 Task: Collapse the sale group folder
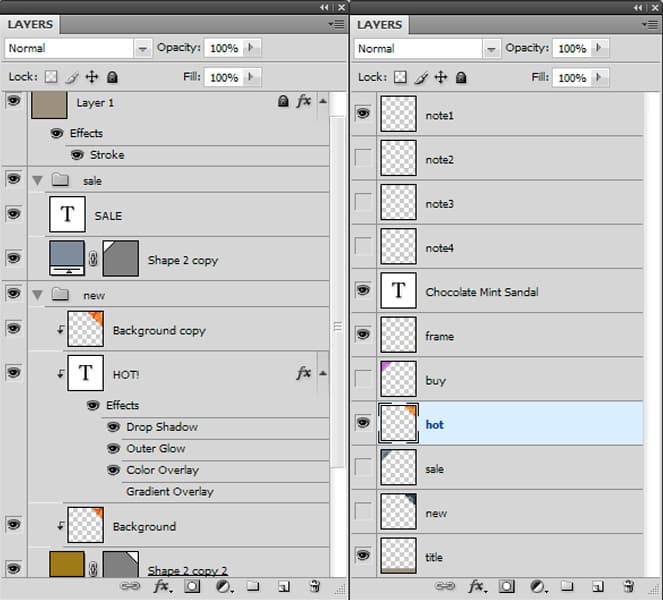pos(38,181)
